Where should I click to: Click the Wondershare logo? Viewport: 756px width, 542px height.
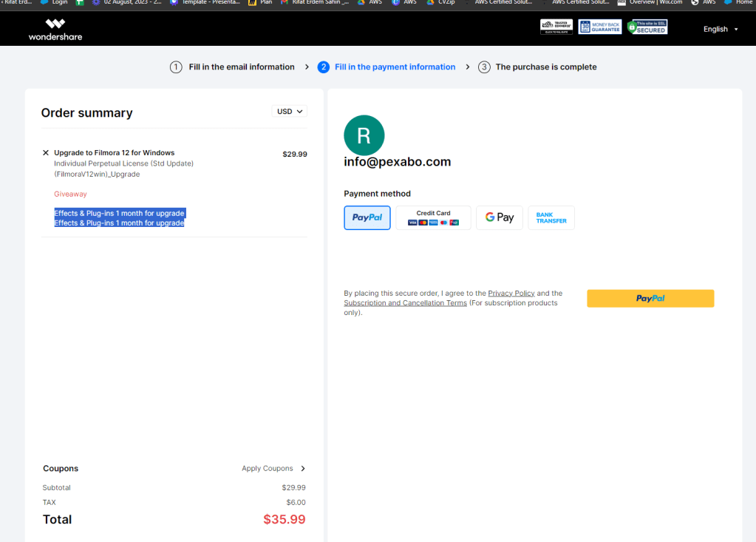(x=55, y=30)
